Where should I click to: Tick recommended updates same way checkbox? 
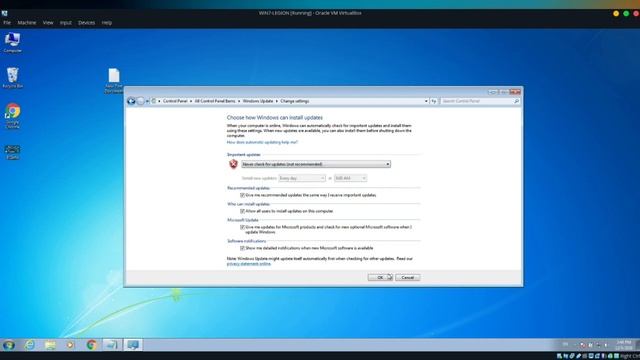pyautogui.click(x=242, y=195)
